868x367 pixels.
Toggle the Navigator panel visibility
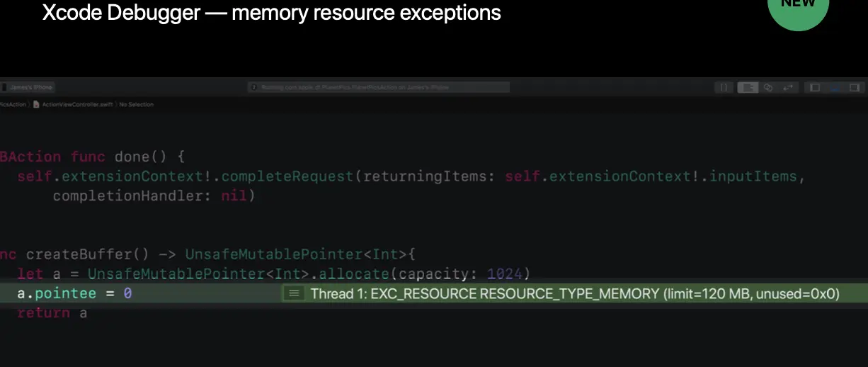[815, 87]
